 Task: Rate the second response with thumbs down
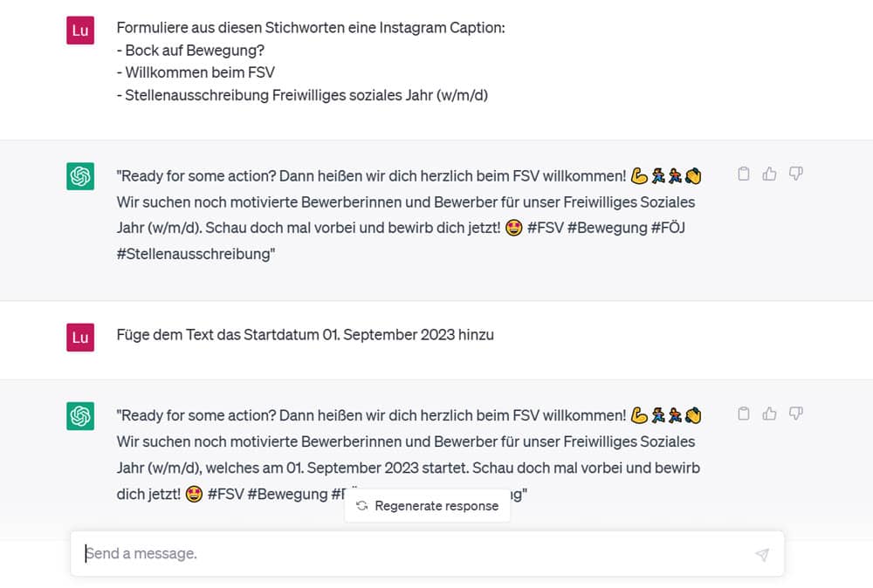coord(795,414)
